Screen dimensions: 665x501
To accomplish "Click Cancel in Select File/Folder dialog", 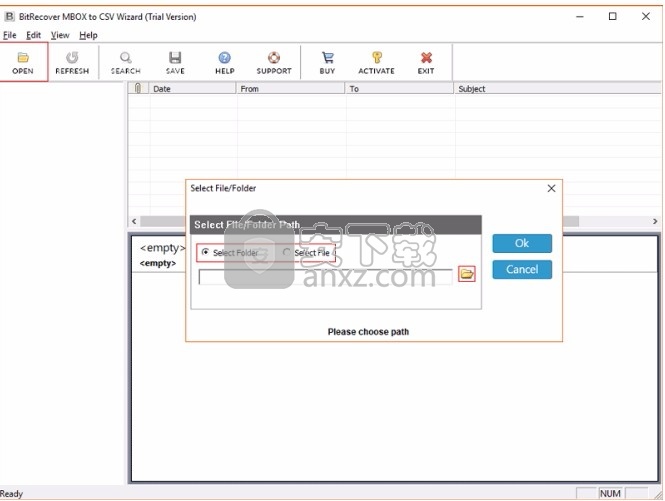I will coord(522,269).
